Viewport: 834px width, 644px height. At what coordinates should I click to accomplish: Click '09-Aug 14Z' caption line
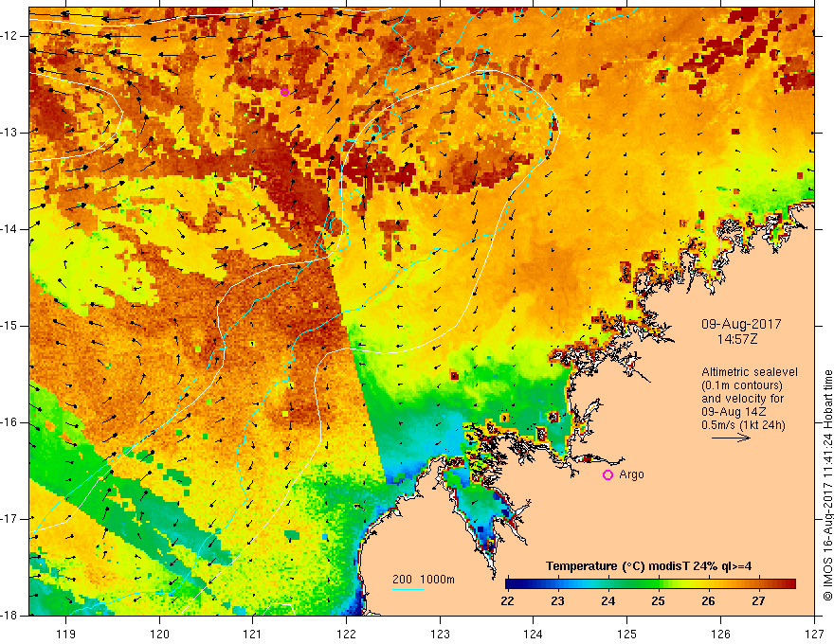735,412
